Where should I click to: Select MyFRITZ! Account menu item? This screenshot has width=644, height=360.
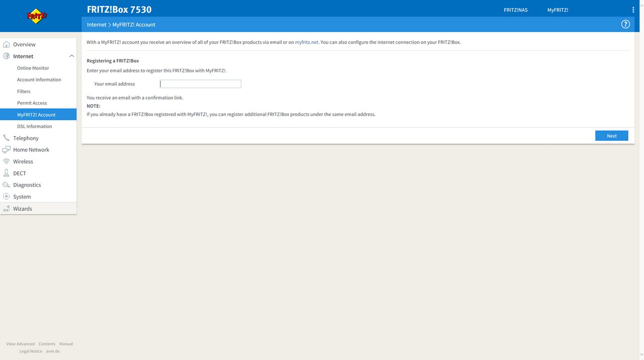tap(38, 115)
